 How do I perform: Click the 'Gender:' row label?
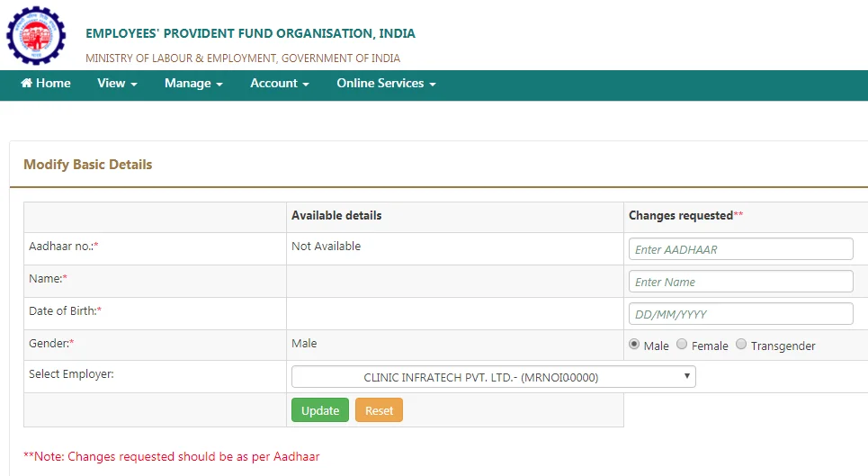tap(51, 343)
